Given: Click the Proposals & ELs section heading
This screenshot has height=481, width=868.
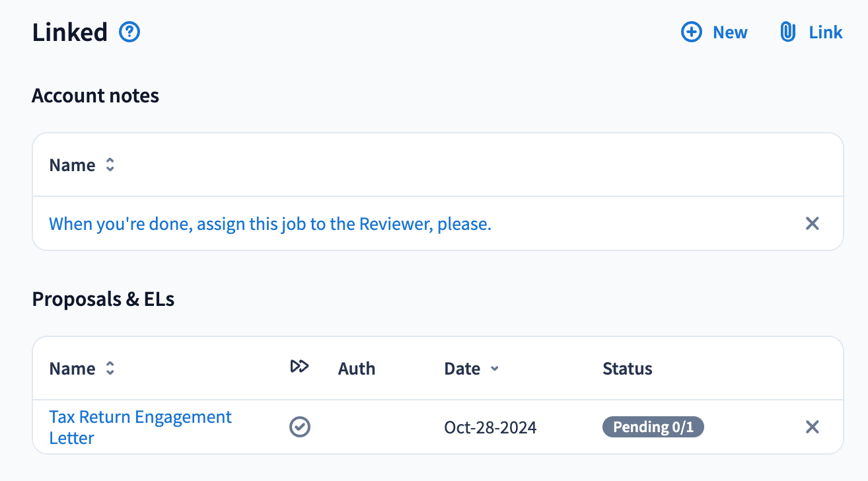Looking at the screenshot, I should [x=103, y=299].
